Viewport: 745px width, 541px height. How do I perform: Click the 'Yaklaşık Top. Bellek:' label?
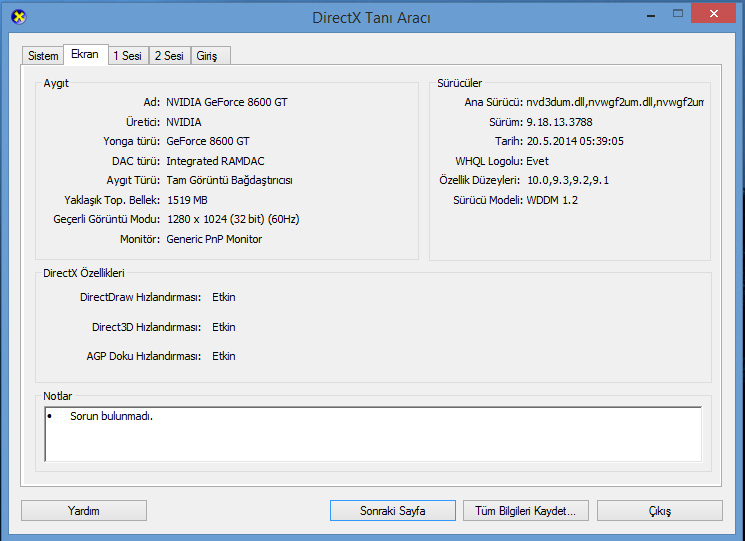tap(112, 200)
